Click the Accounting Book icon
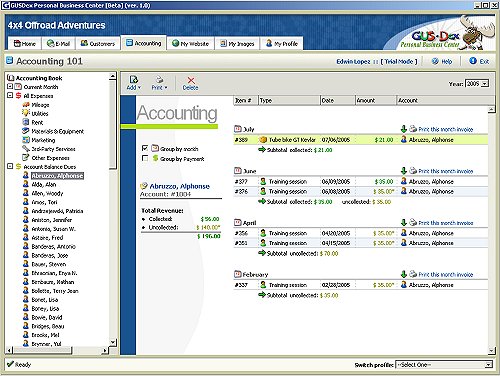 pyautogui.click(x=11, y=78)
